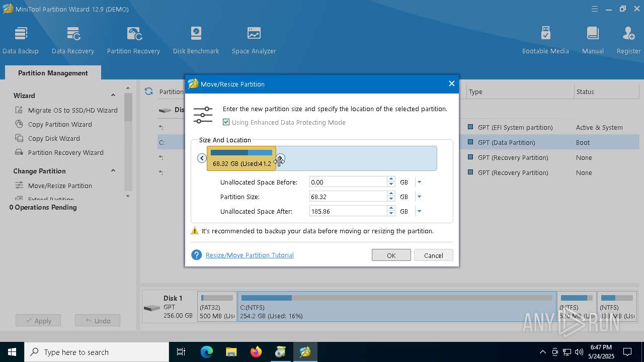The height and width of the screenshot is (362, 644).
Task: Open Space Analyzer tool
Action: [x=254, y=40]
